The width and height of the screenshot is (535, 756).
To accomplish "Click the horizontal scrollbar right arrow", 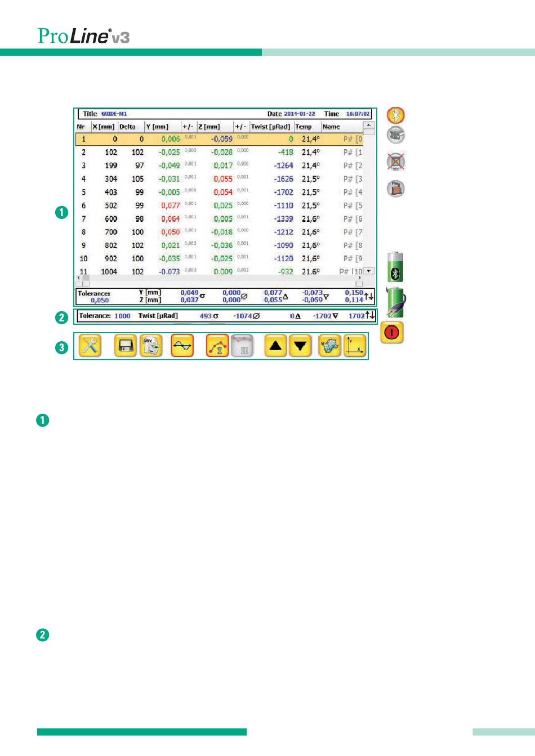I will pyautogui.click(x=360, y=278).
